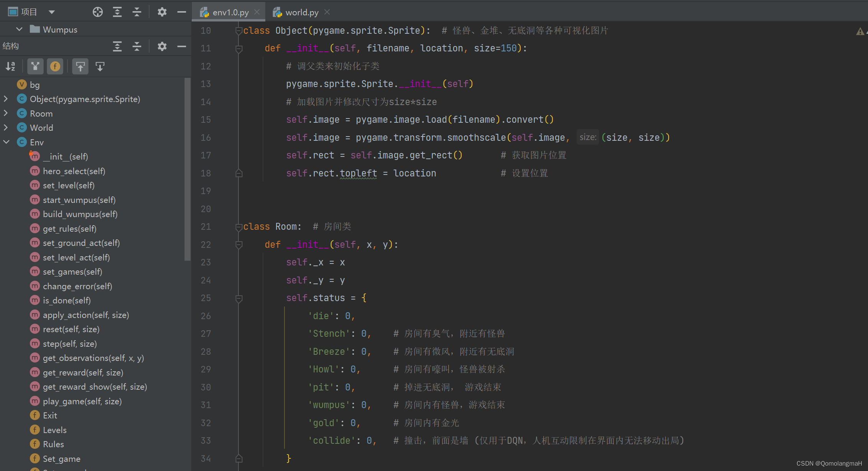Toggle fold marker of class Room
This screenshot has width=868, height=471.
pyautogui.click(x=239, y=227)
